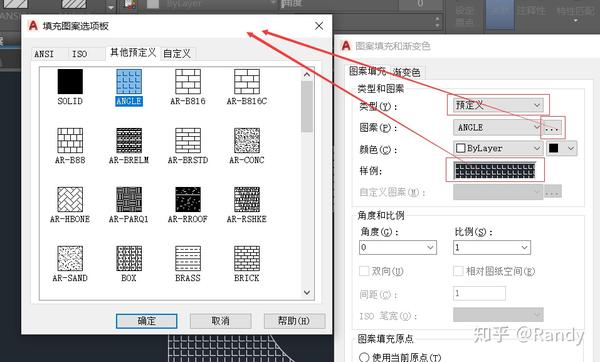
Task: Select the AR-SAND sand pattern
Action: [70, 258]
